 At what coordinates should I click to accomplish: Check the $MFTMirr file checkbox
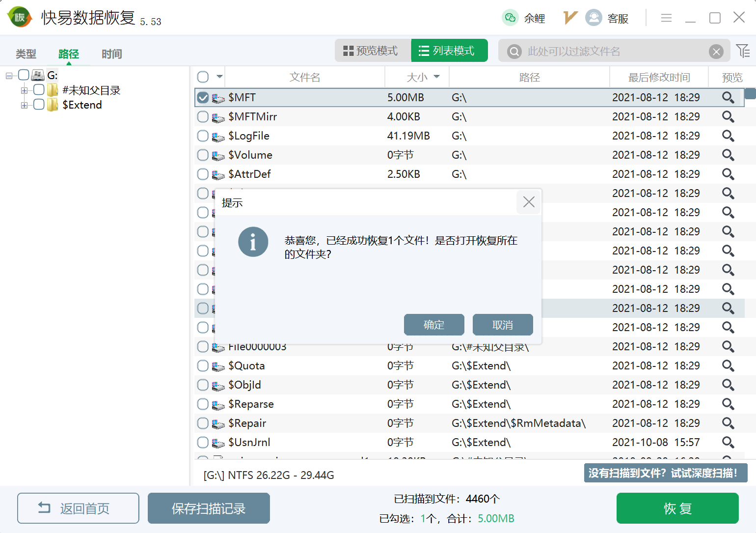[x=203, y=117]
